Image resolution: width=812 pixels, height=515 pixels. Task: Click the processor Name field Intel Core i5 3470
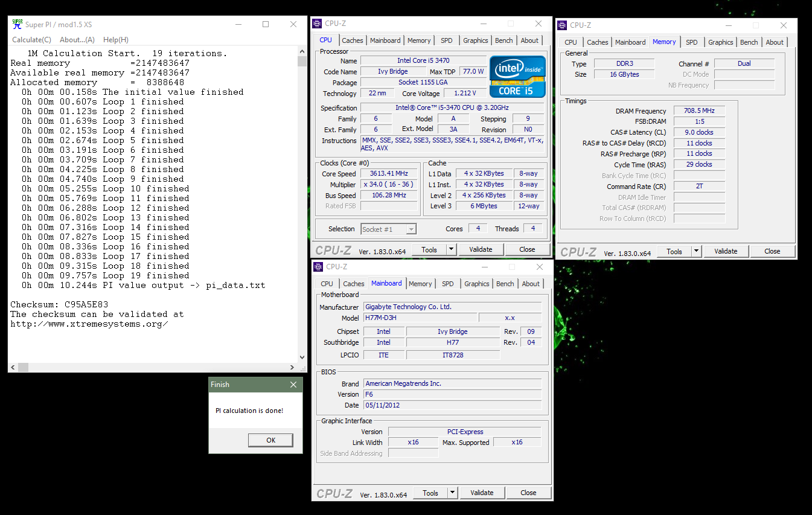(423, 60)
